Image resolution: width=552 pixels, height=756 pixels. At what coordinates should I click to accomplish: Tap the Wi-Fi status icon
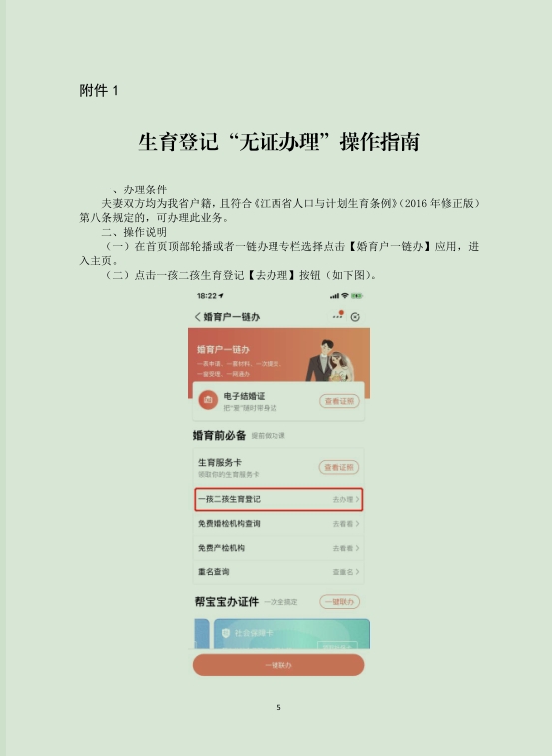(x=345, y=295)
